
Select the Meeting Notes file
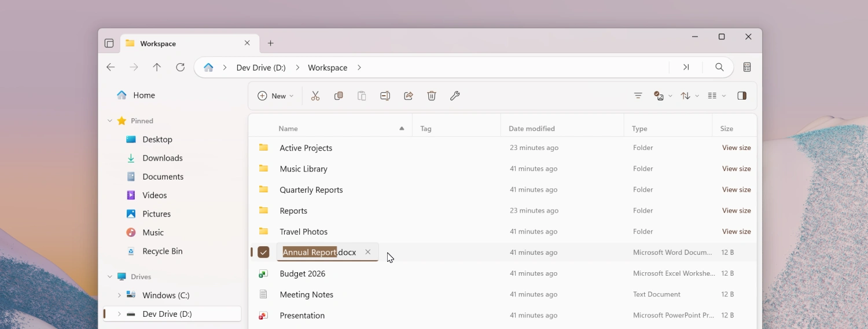(x=502, y=294)
